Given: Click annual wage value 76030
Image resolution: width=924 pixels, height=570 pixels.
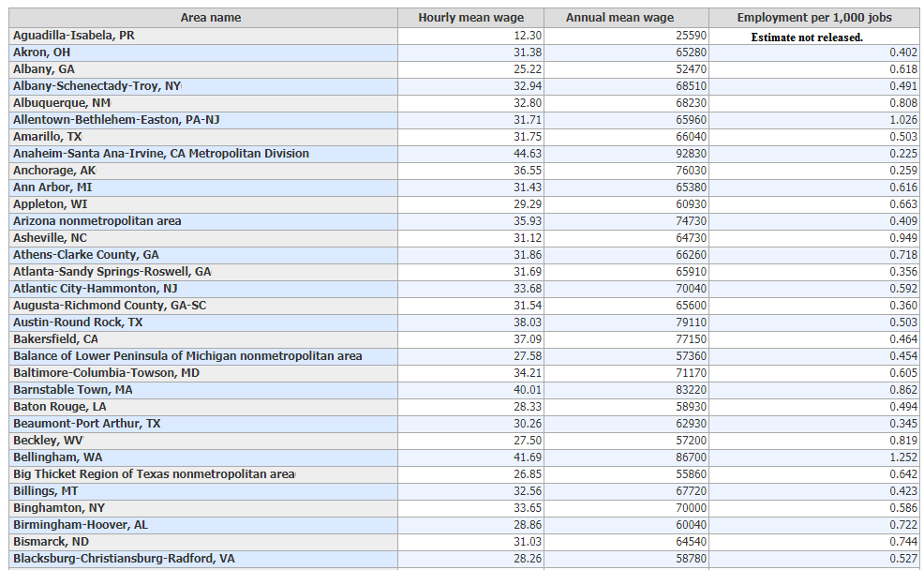Looking at the screenshot, I should coord(691,171).
